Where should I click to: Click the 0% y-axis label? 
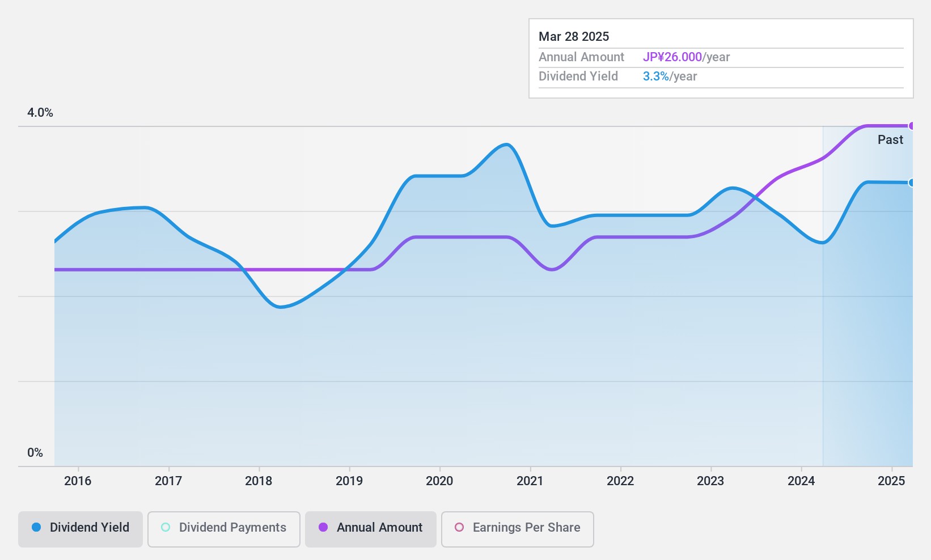click(35, 453)
